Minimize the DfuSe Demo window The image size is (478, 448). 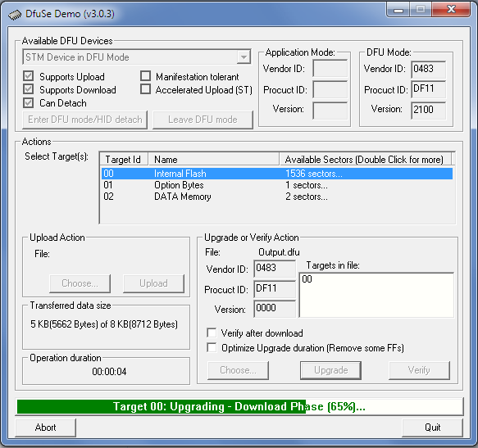coord(398,10)
